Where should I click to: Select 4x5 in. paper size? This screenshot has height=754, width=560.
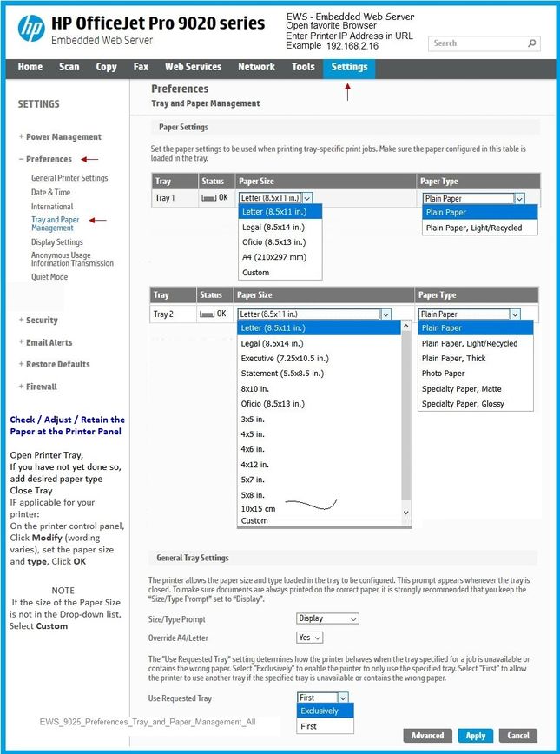coord(320,434)
